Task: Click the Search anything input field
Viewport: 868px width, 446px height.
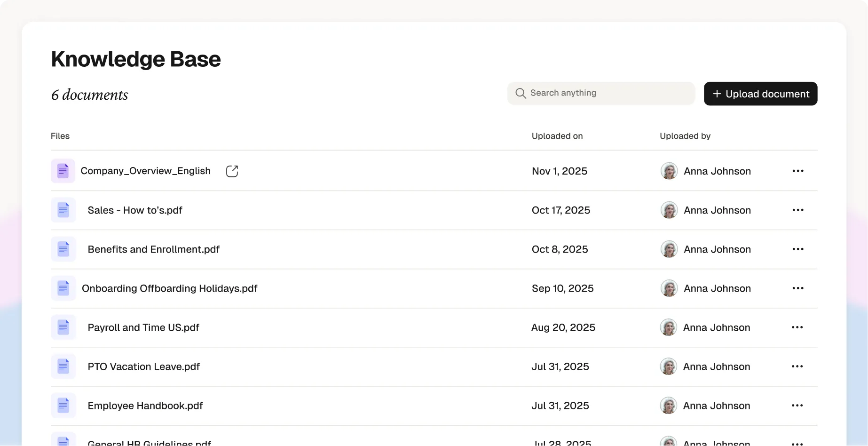Action: point(601,93)
